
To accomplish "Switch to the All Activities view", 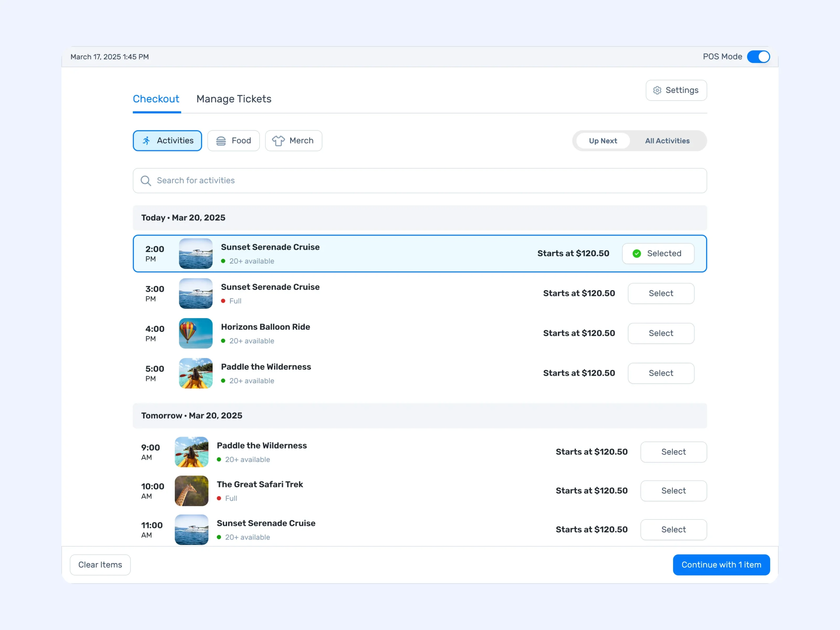I will pos(667,140).
